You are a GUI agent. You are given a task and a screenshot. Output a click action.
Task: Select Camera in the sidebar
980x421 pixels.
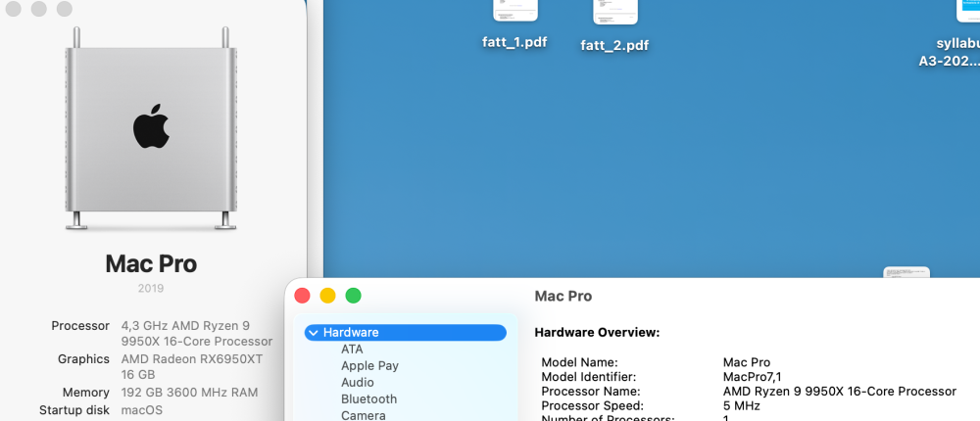tap(364, 415)
